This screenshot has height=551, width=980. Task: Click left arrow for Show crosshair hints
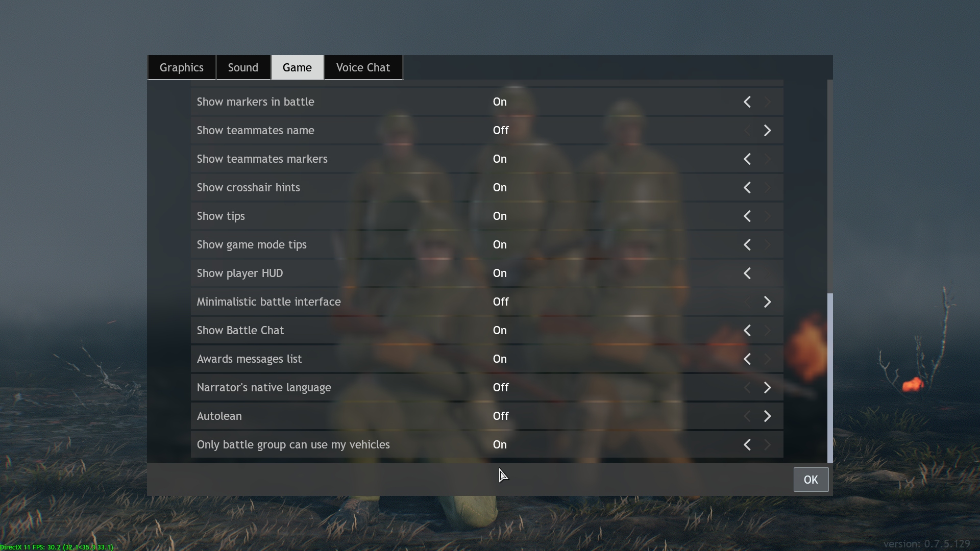pos(747,188)
